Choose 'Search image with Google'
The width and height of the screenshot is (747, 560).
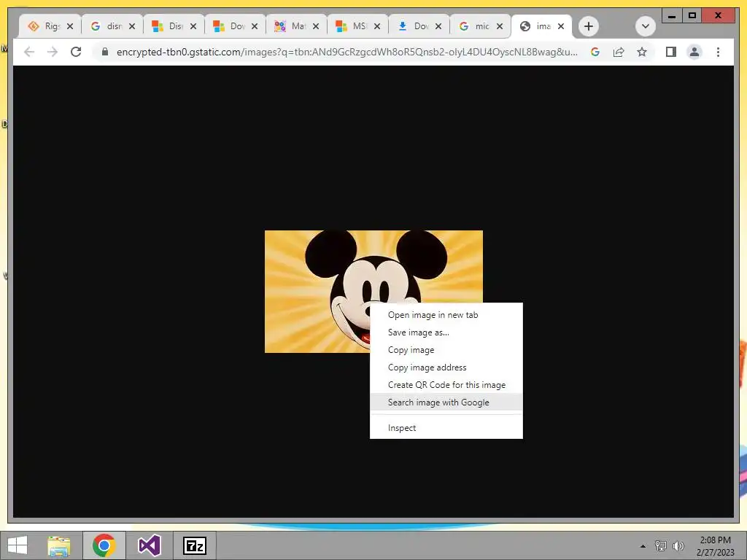pos(446,402)
